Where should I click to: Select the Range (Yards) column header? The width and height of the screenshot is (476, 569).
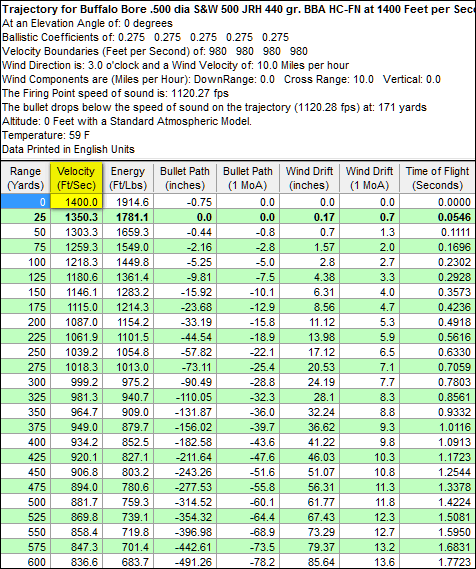(x=25, y=178)
